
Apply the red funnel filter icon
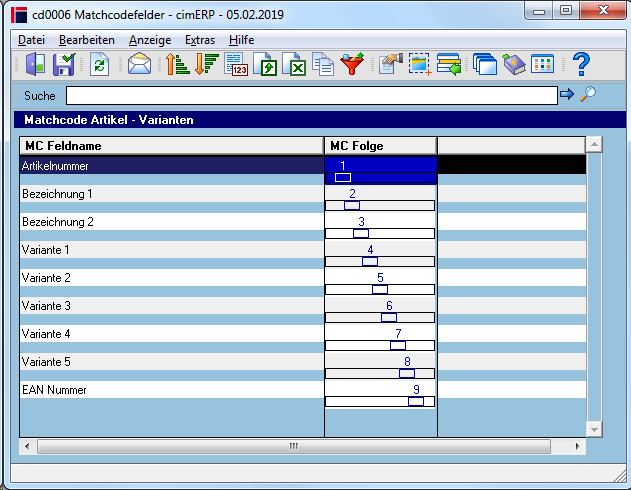pos(352,64)
